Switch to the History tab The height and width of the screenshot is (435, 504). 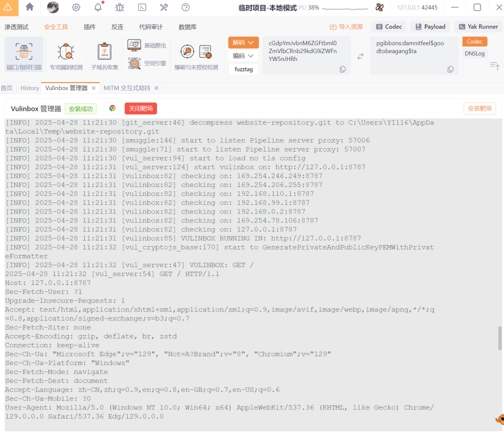30,88
